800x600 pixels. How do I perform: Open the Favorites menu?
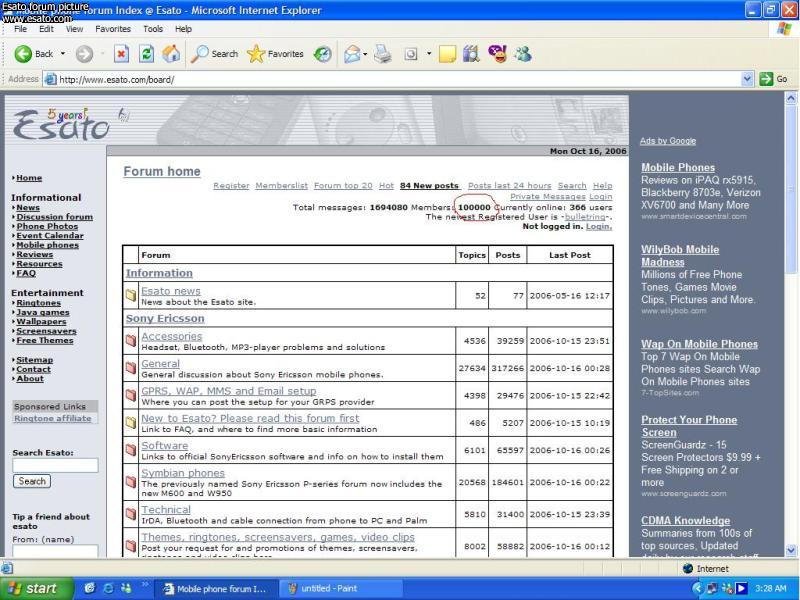pyautogui.click(x=113, y=29)
